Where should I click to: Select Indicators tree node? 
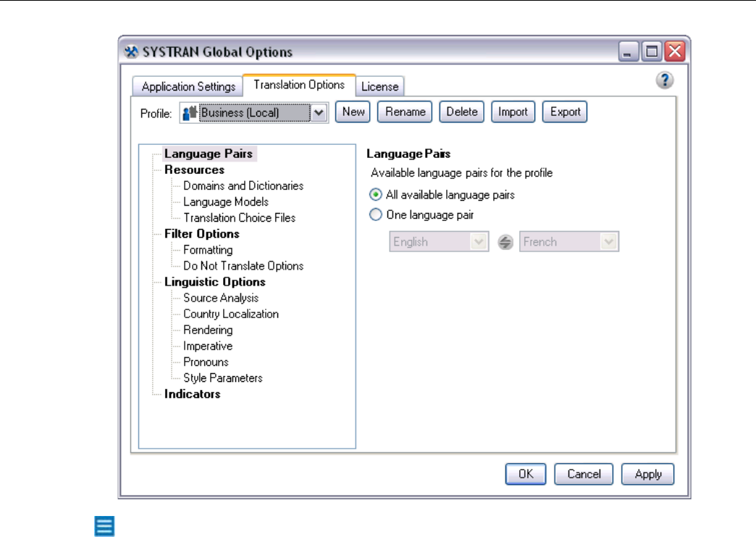click(x=192, y=394)
